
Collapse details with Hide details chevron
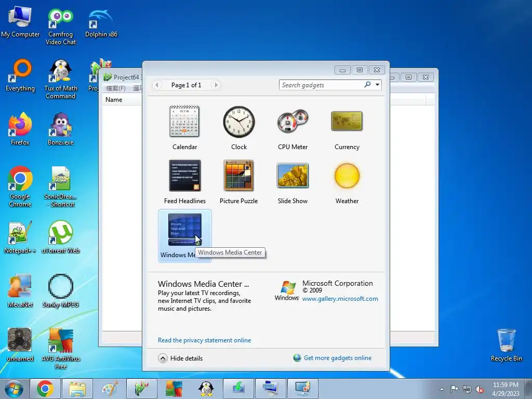(x=163, y=358)
